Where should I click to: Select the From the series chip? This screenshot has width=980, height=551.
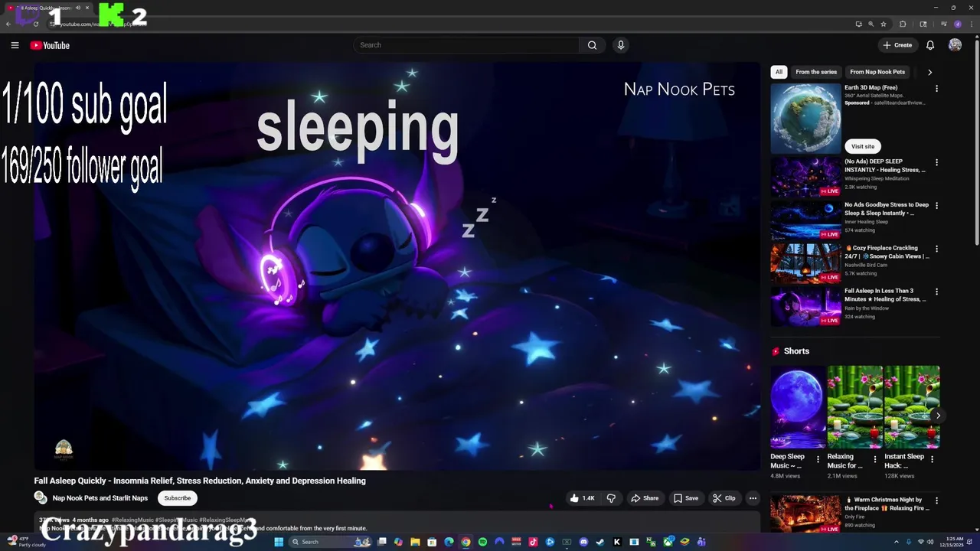click(x=816, y=72)
